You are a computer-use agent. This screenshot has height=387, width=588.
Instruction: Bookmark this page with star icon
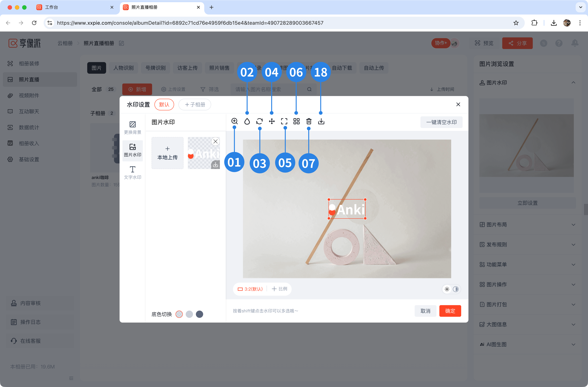516,23
